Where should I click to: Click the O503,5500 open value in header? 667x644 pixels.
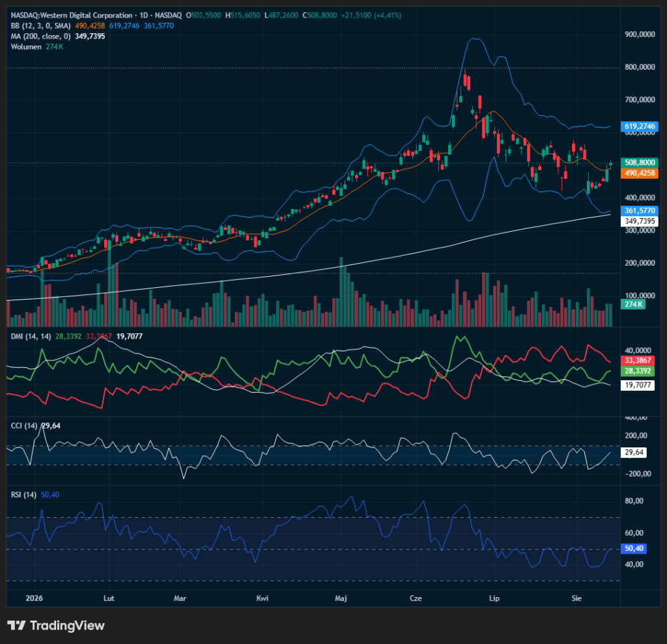204,16
